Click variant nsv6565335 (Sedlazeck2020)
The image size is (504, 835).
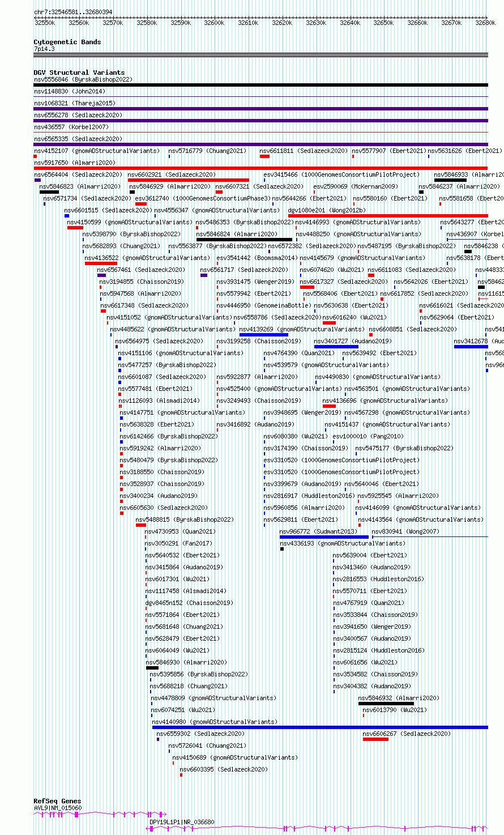[x=78, y=139]
